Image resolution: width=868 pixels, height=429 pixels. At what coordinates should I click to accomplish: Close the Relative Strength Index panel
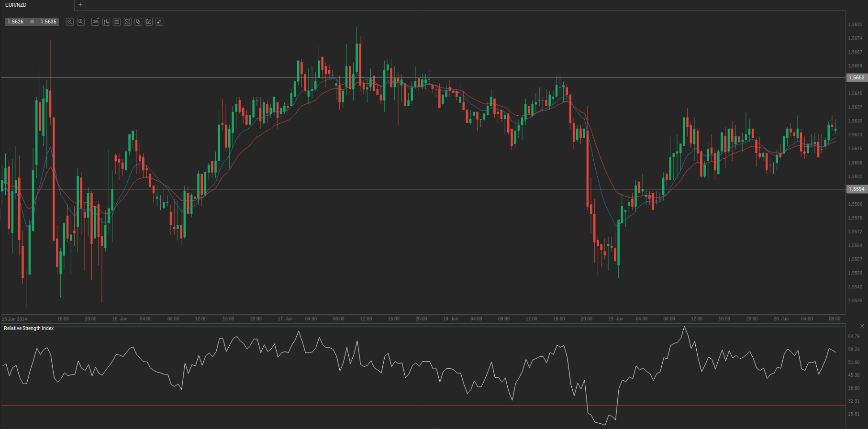[x=862, y=326]
